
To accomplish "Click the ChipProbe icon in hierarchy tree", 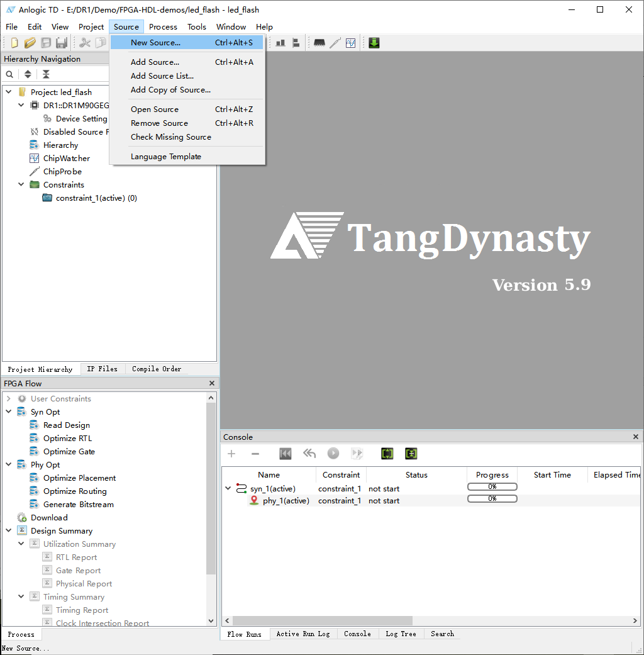I will pos(34,172).
